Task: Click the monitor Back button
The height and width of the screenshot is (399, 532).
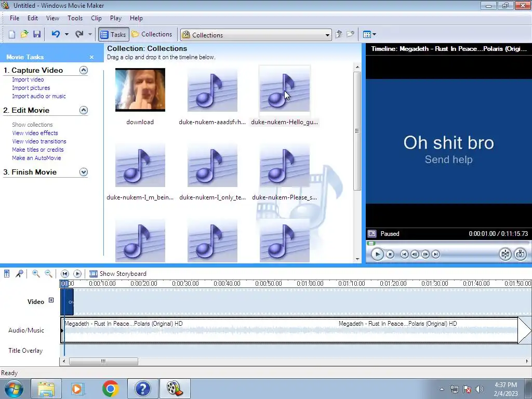Action: click(404, 254)
